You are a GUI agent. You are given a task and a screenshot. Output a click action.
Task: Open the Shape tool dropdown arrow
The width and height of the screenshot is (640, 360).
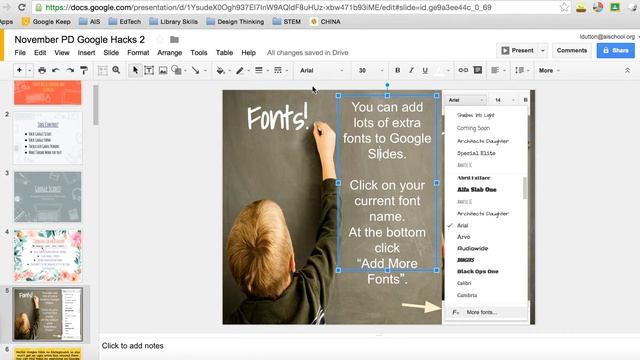[185, 71]
